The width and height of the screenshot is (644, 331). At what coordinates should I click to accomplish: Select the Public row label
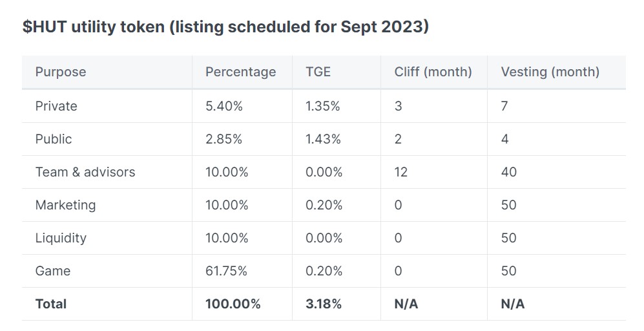click(x=54, y=139)
